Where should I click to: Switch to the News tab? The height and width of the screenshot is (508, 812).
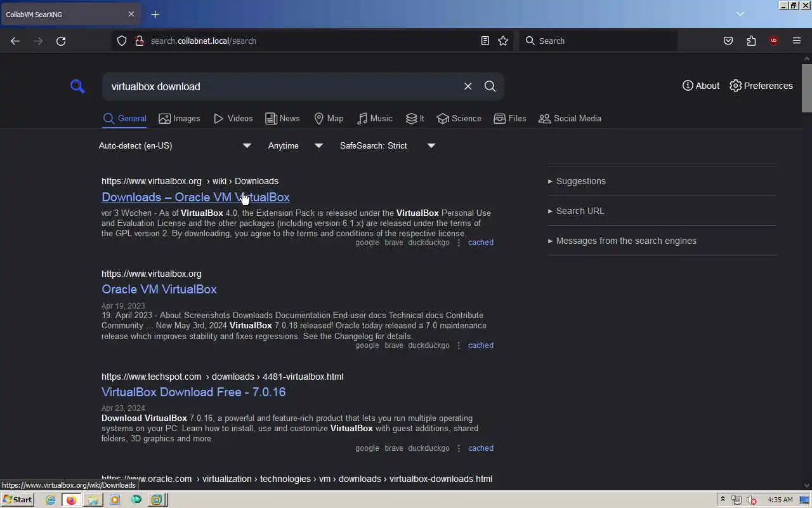pyautogui.click(x=282, y=119)
